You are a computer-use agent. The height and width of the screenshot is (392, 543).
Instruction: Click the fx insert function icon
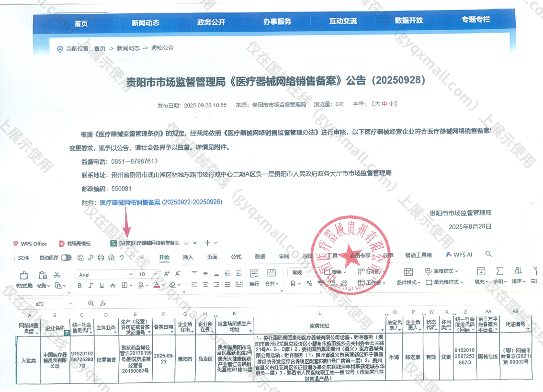tap(103, 303)
